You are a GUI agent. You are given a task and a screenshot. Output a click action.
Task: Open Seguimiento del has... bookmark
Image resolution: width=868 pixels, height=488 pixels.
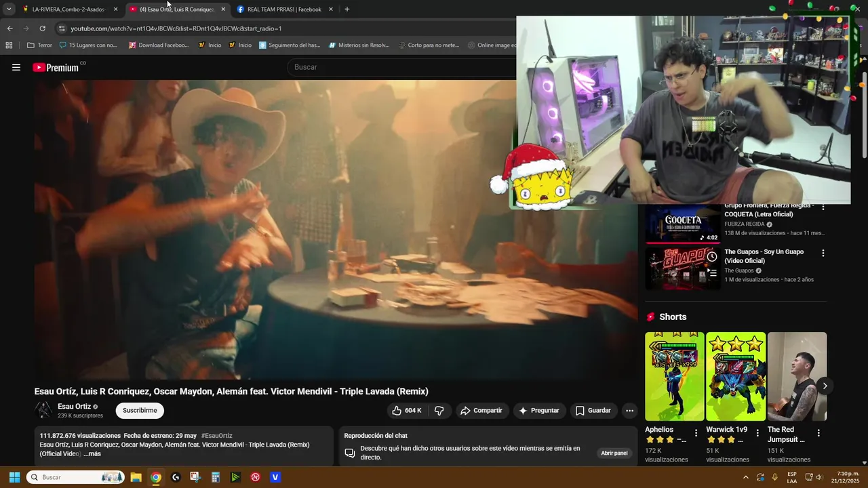(290, 45)
